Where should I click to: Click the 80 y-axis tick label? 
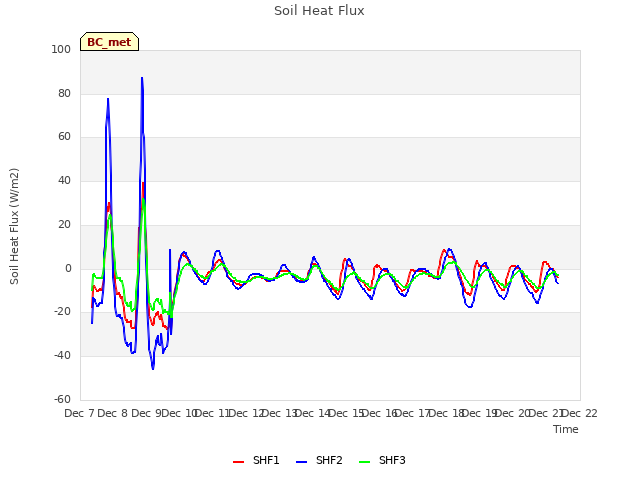point(64,93)
